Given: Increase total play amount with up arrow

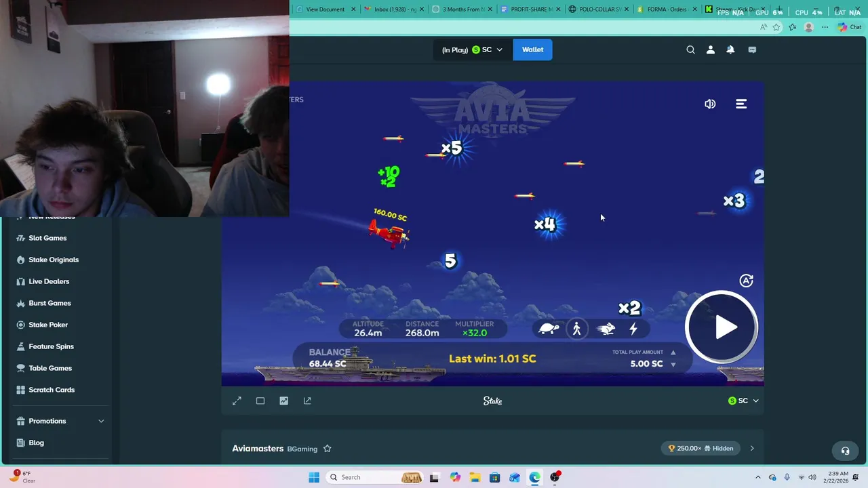Looking at the screenshot, I should pyautogui.click(x=673, y=352).
